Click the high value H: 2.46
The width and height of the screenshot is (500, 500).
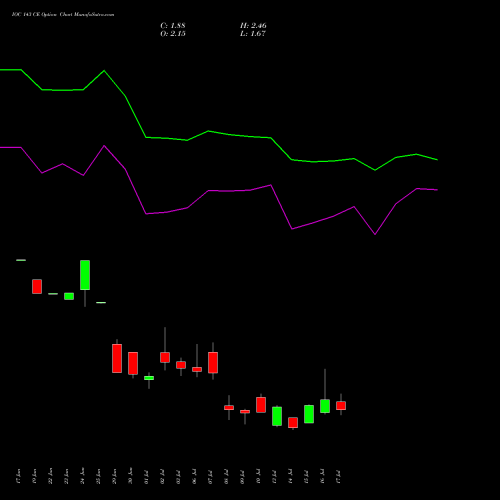[253, 26]
